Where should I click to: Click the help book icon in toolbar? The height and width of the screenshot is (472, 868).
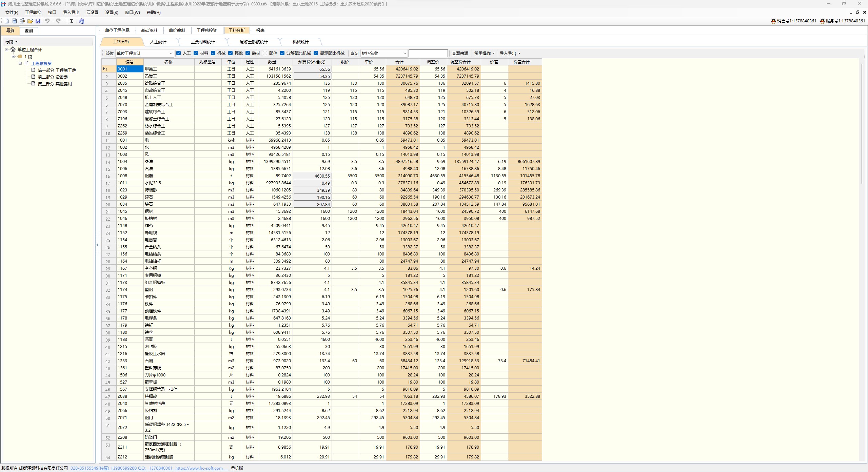coord(81,21)
